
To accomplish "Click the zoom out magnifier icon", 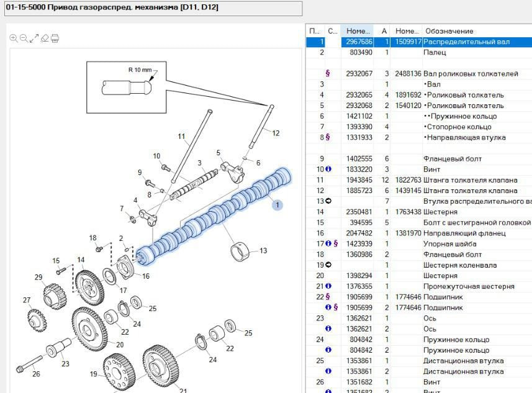I will (x=24, y=38).
